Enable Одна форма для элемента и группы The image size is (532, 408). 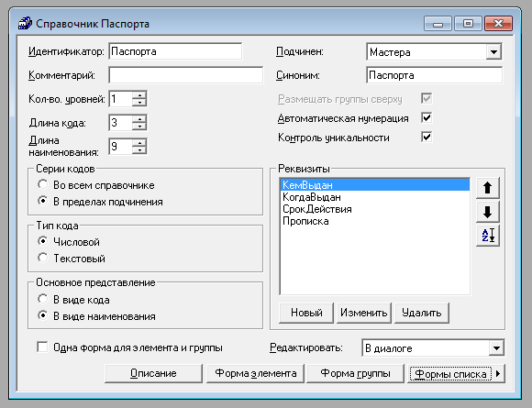click(x=42, y=347)
